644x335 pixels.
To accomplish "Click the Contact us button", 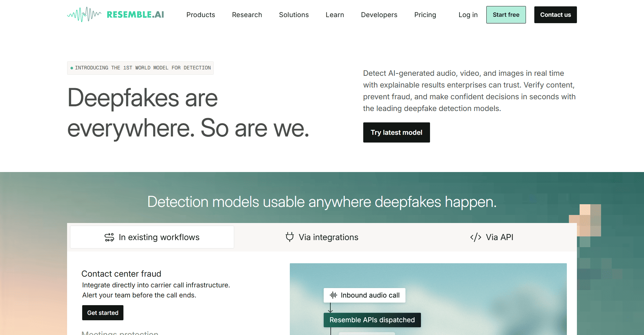I will [x=555, y=15].
